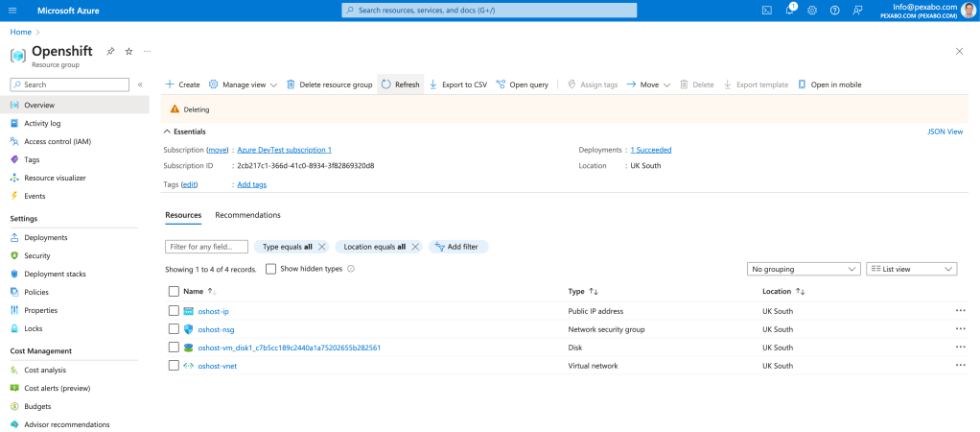980x432 pixels.
Task: Open ellipsis menu for oshost-nsg row
Action: 960,329
